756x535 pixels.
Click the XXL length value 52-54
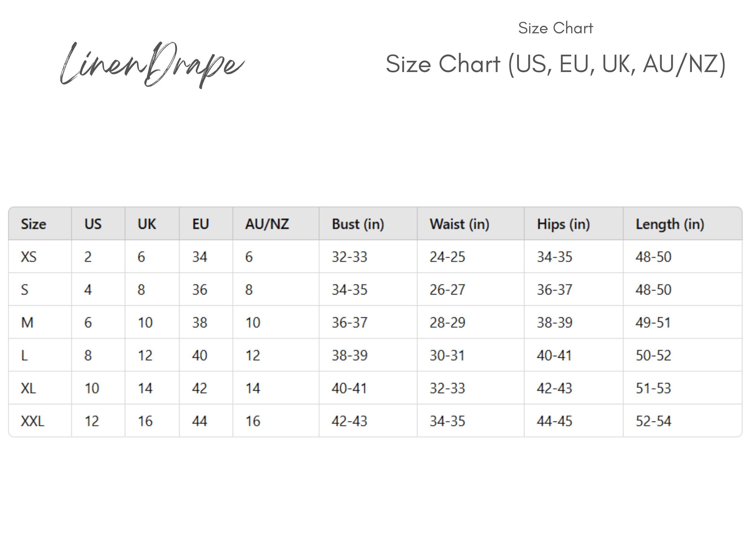pyautogui.click(x=653, y=421)
